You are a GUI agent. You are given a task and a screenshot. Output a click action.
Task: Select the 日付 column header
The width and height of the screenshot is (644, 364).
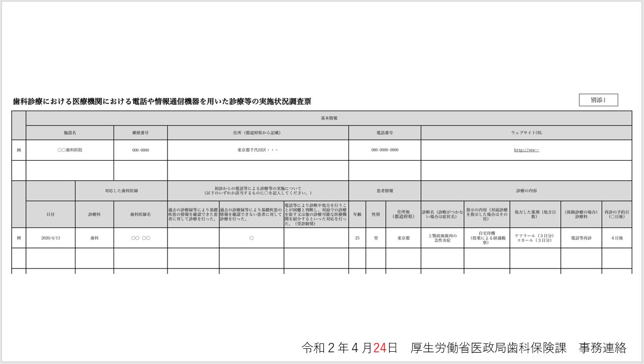50,214
